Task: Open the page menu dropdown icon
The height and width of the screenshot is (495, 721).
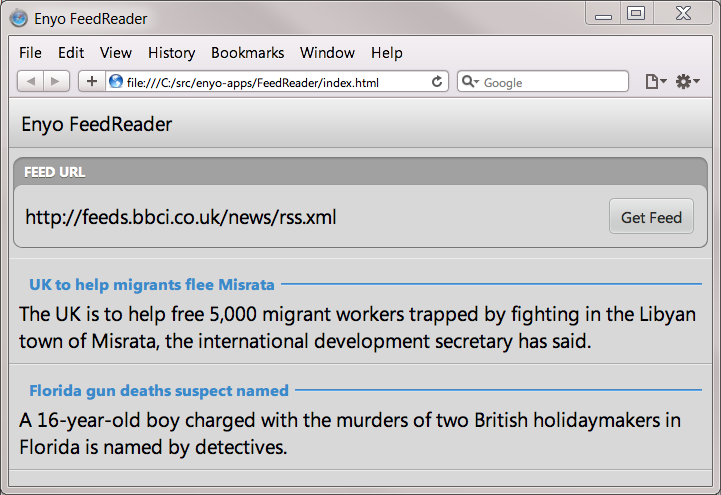Action: click(655, 82)
